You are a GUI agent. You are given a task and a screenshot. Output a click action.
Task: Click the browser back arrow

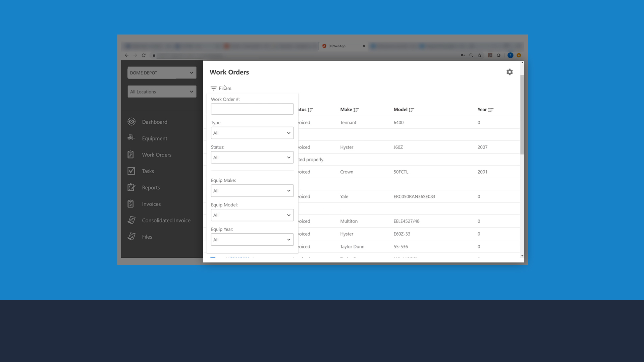pyautogui.click(x=126, y=55)
